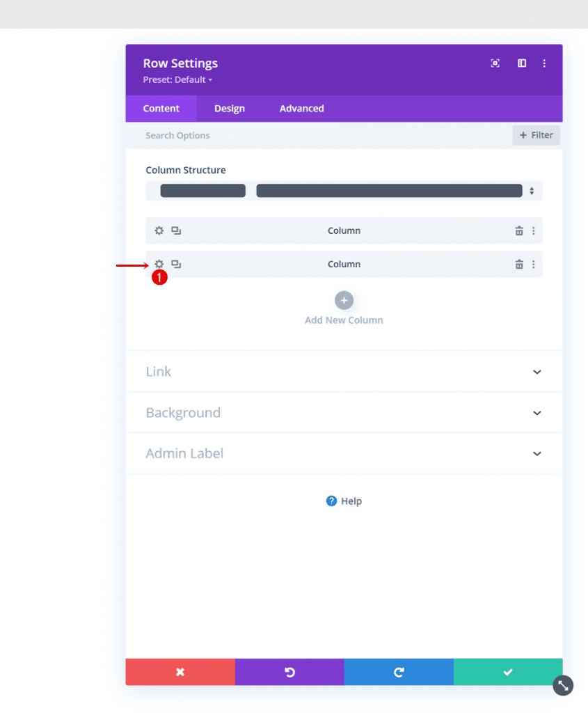Open settings for the first Column
Screen dimensions: 588x713
point(159,230)
